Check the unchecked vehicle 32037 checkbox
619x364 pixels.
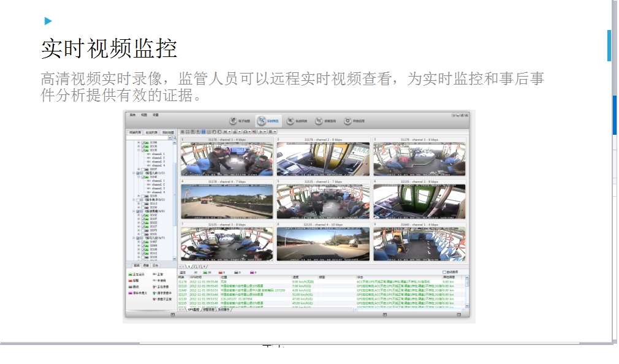143,169
